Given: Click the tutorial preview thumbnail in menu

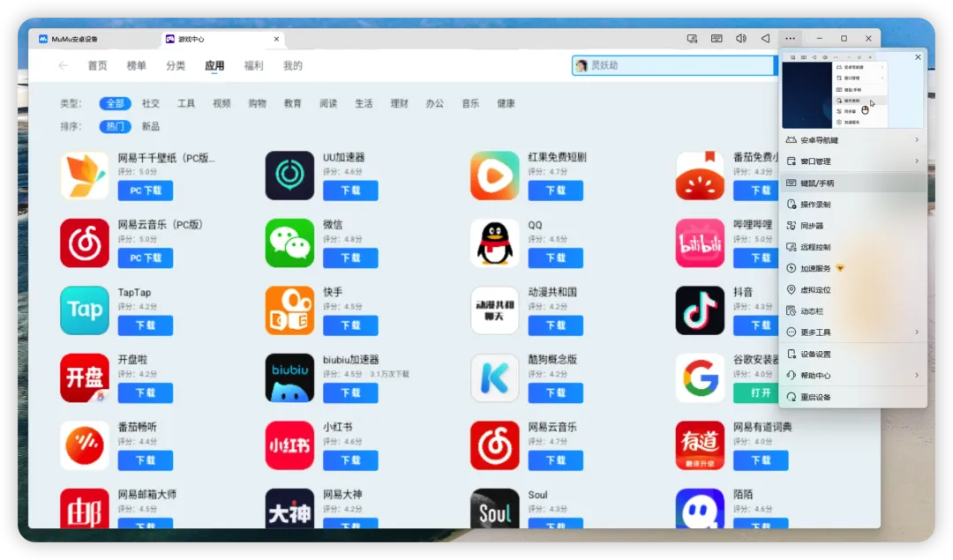Looking at the screenshot, I should pyautogui.click(x=852, y=91).
